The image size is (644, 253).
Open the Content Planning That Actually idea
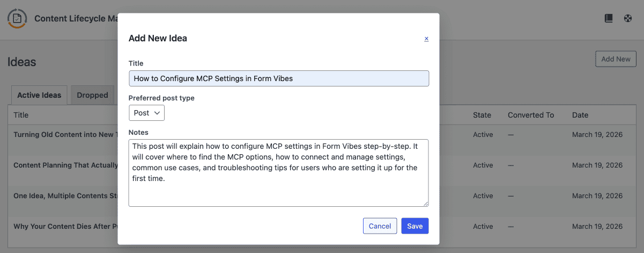click(65, 165)
